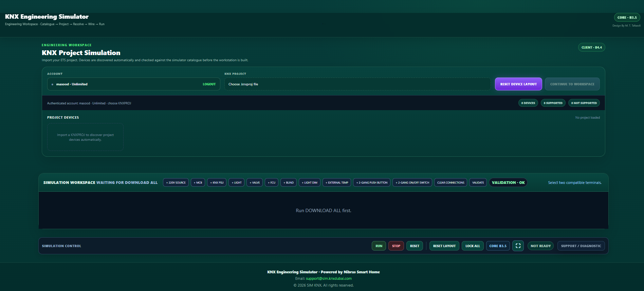This screenshot has height=291, width=644.
Task: Add an FCU device
Action: pyautogui.click(x=272, y=183)
